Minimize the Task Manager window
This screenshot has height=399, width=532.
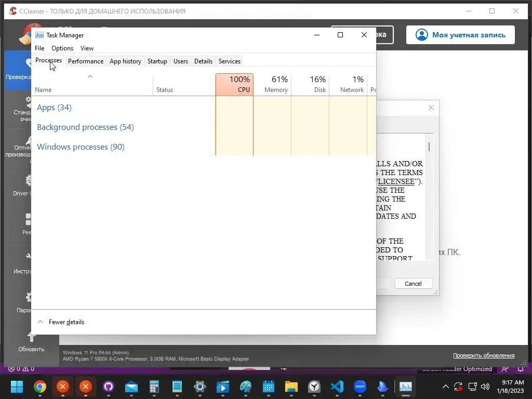pos(317,35)
